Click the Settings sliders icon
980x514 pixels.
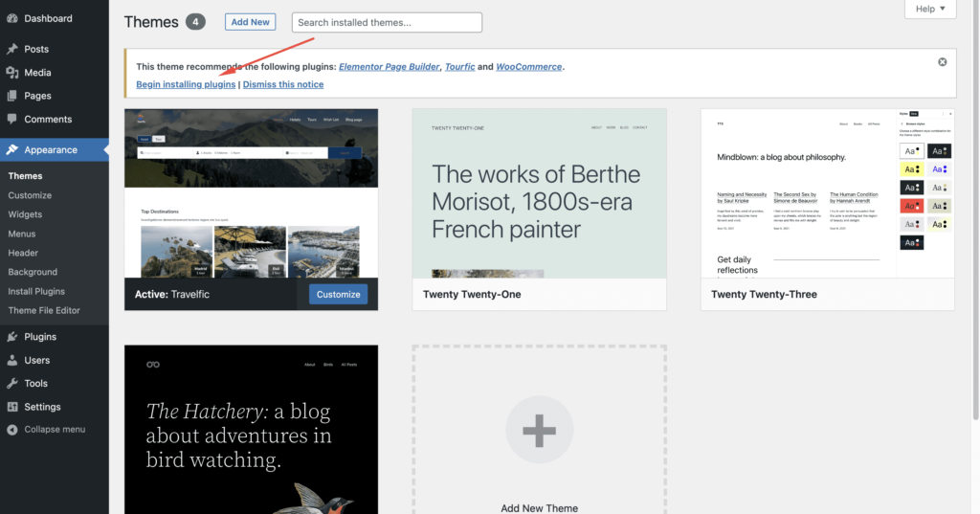click(x=11, y=407)
